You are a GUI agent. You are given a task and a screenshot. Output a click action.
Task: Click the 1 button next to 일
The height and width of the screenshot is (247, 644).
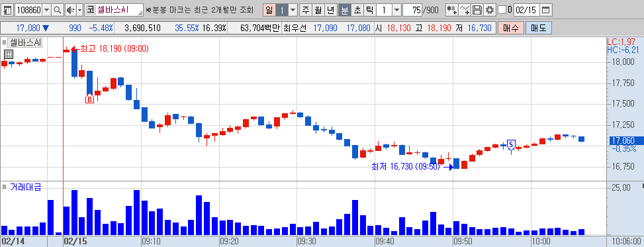point(282,10)
